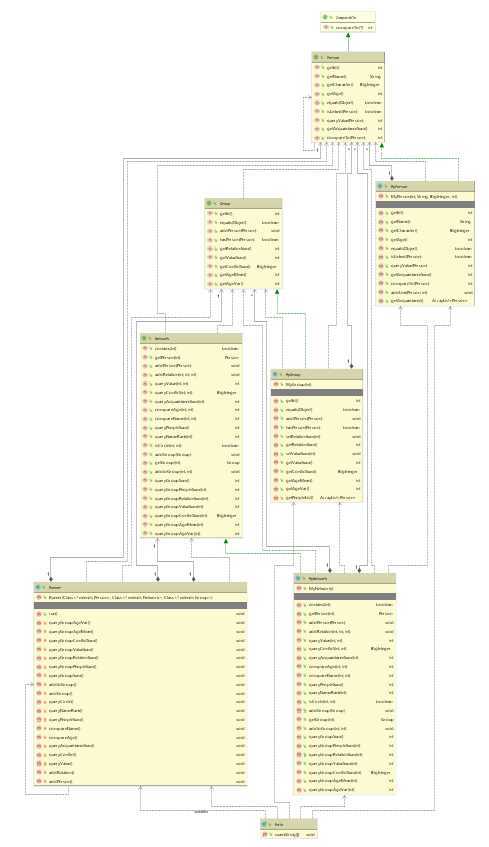Select the MyGroup class icon
This screenshot has height=847, width=489.
pyautogui.click(x=275, y=374)
